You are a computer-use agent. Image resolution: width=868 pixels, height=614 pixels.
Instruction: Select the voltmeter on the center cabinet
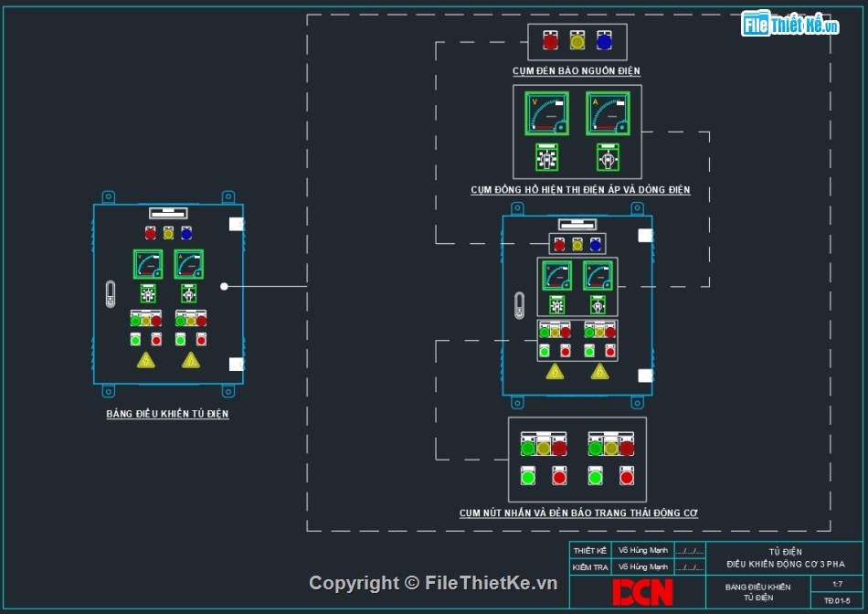[x=557, y=275]
